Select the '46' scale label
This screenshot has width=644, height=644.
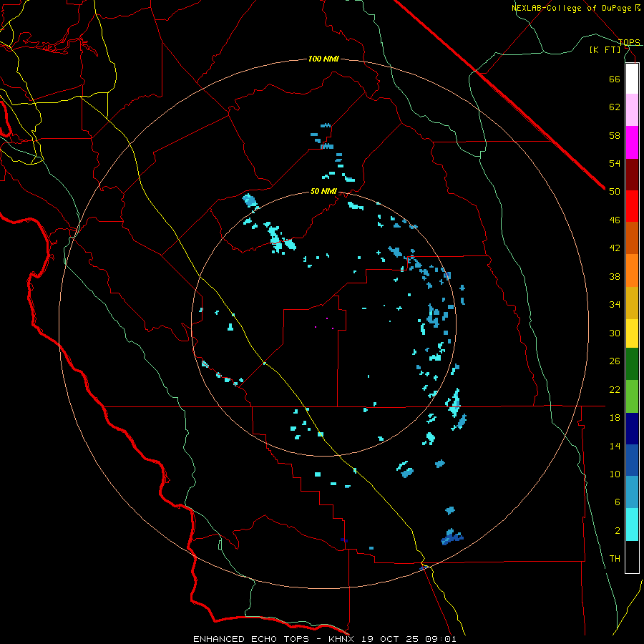[x=615, y=220]
